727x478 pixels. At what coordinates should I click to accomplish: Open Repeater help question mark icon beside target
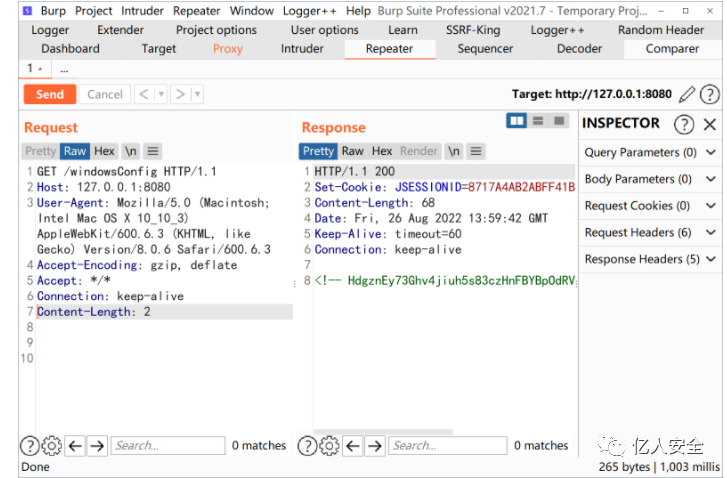coord(709,94)
